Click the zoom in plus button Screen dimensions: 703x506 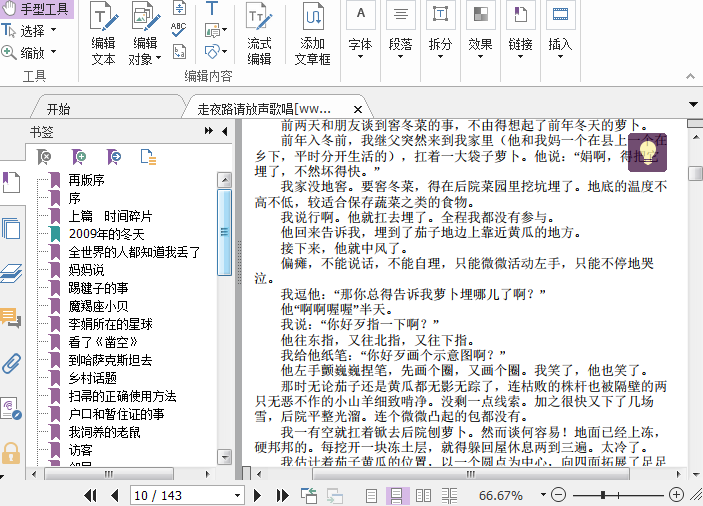[x=676, y=495]
